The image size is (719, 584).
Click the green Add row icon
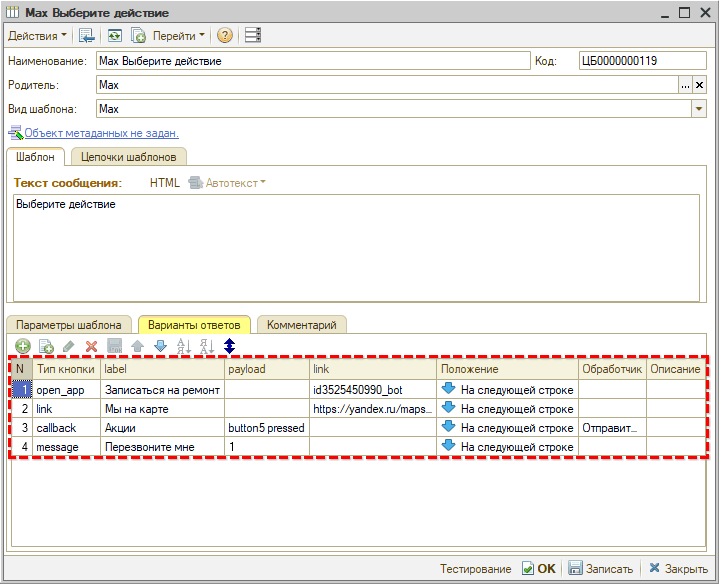(x=22, y=346)
